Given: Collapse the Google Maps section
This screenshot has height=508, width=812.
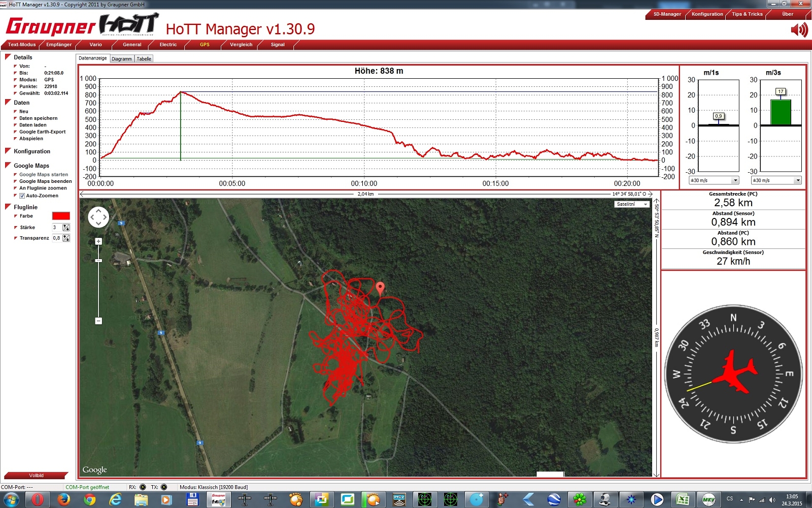Looking at the screenshot, I should pos(8,165).
